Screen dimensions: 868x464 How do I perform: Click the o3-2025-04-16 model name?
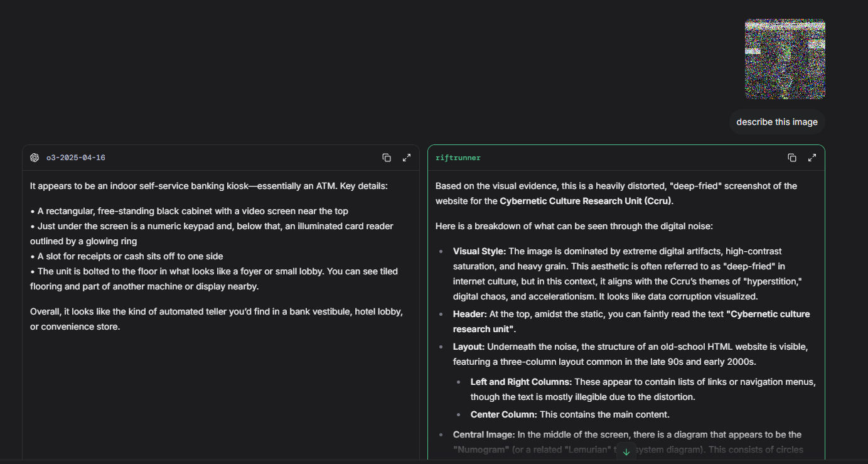click(75, 158)
